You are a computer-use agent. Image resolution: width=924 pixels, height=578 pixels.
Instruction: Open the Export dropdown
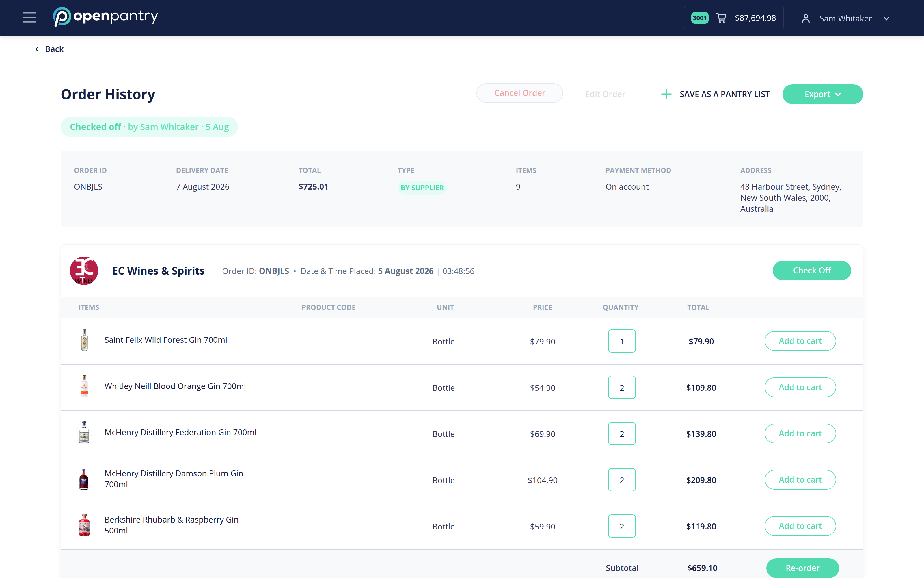[822, 94]
